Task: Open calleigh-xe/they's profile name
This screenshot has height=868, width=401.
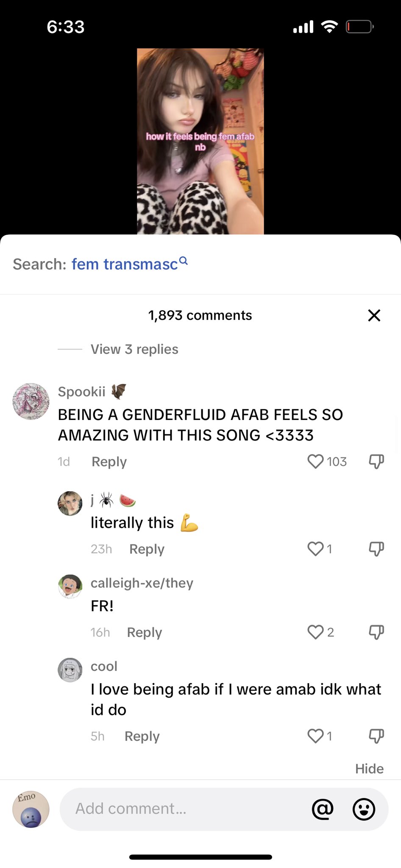Action: 142,583
